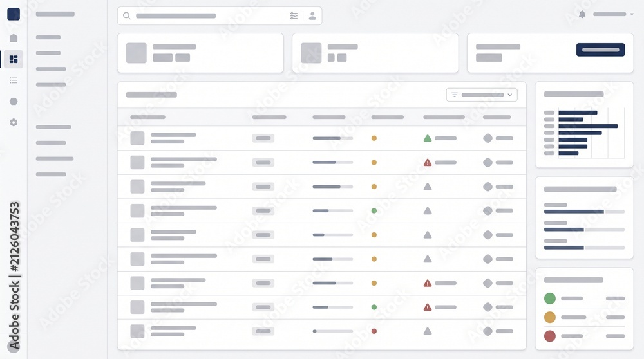644x359 pixels.
Task: Select the first item in sidebar menu
Action: point(48,37)
